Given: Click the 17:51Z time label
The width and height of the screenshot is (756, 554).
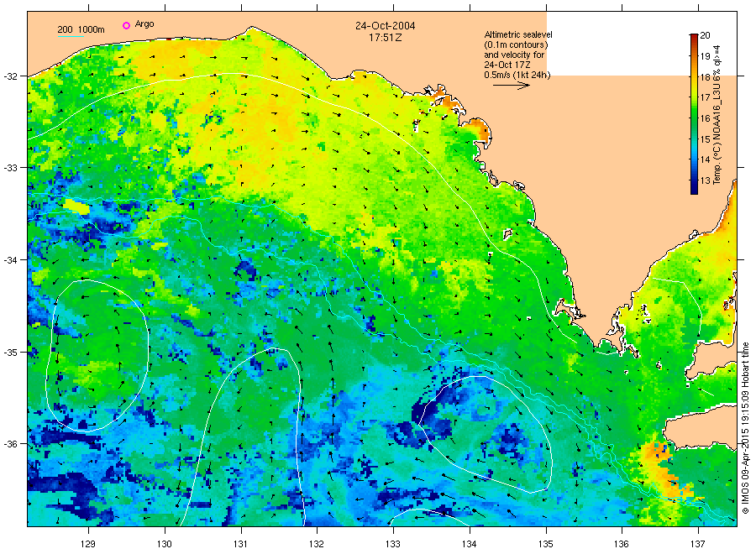Looking at the screenshot, I should (386, 37).
